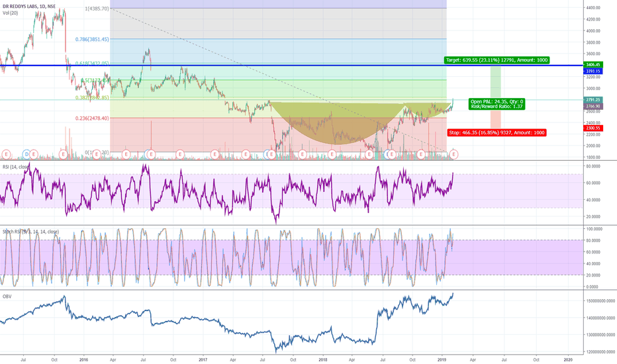The height and width of the screenshot is (364, 617).
Task: Click the 2018 time axis label
Action: (x=323, y=359)
